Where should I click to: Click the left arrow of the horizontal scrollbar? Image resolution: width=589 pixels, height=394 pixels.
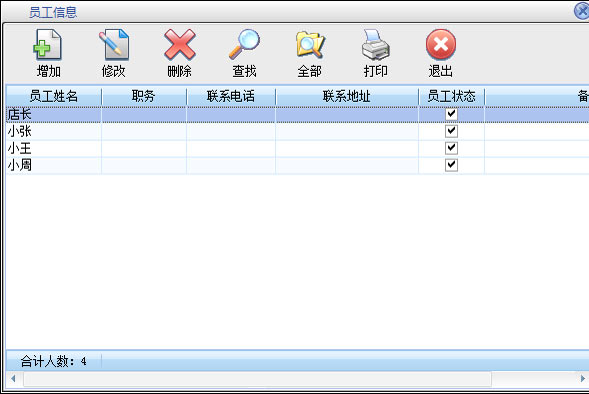14,379
